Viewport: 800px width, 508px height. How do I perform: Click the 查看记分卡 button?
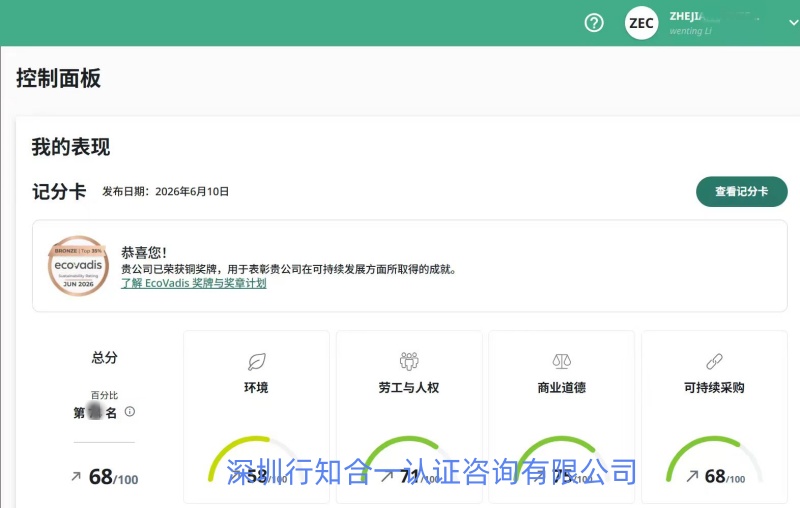741,192
